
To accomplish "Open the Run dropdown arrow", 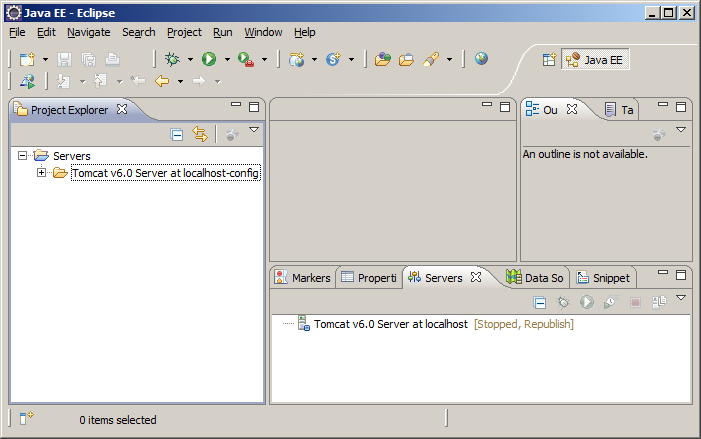I will 227,59.
